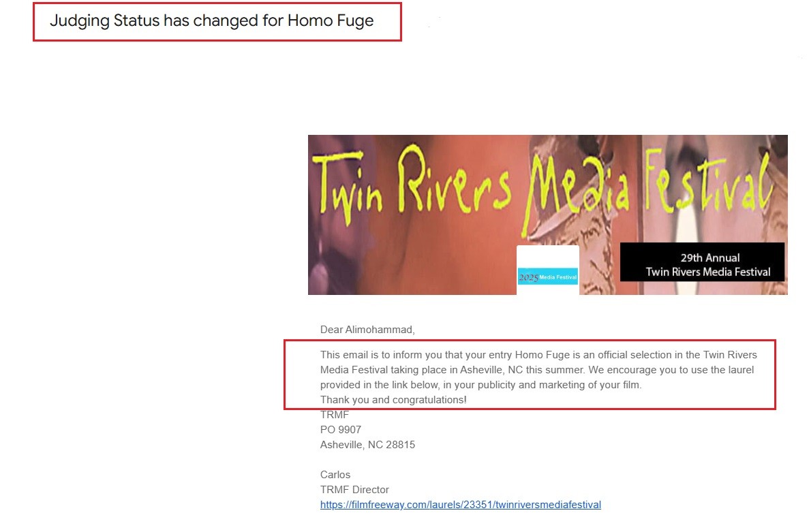Open the Twin Rivers Media Festival banner image
Screen dimensions: 809x532
coord(547,215)
